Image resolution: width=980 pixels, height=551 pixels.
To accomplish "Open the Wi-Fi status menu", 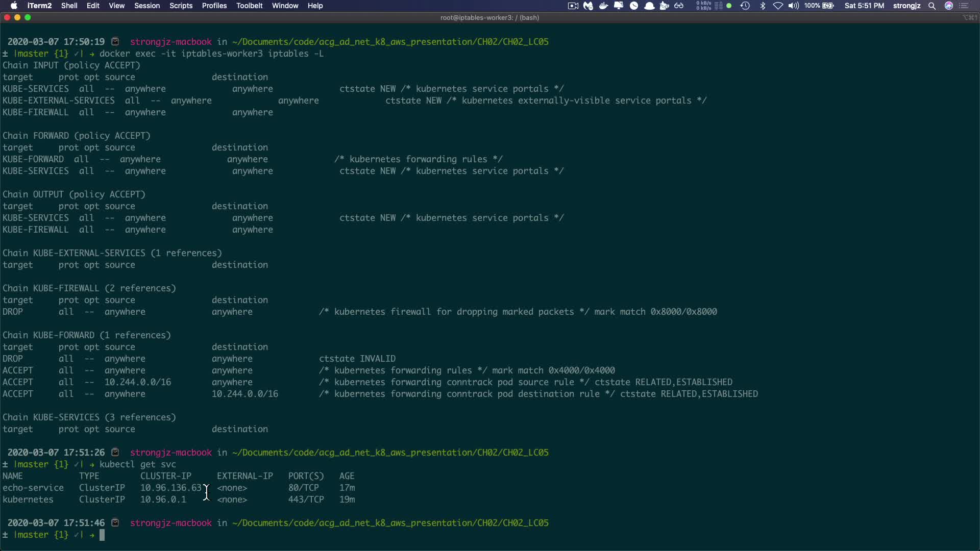I will (x=778, y=6).
